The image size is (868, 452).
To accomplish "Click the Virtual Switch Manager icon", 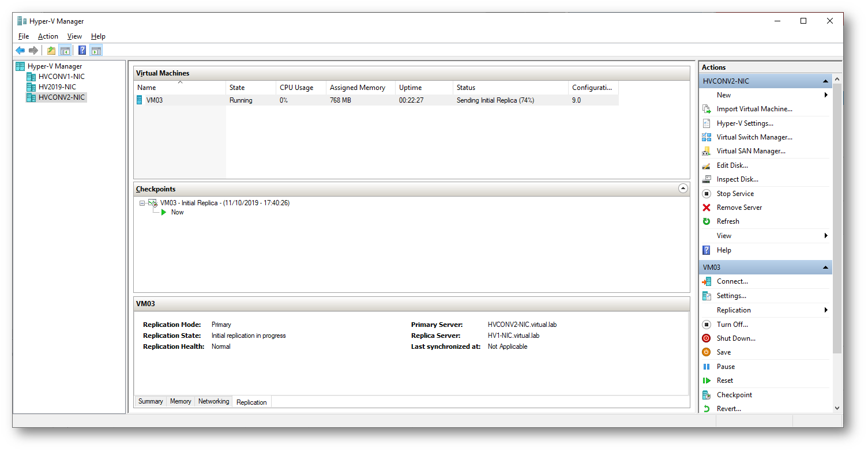I will pyautogui.click(x=707, y=137).
